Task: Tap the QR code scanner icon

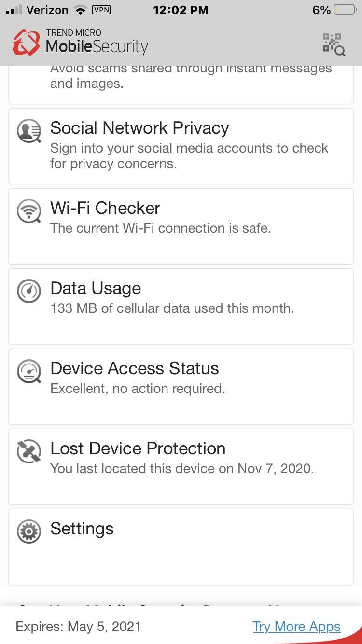Action: tap(334, 44)
